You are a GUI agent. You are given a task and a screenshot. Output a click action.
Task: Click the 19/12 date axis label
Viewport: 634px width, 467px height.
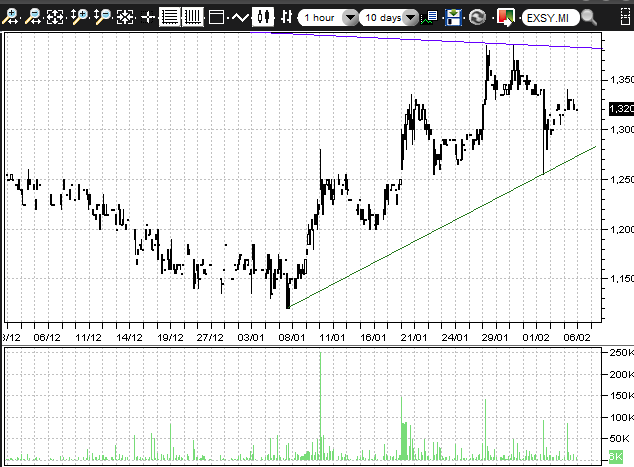(x=170, y=337)
